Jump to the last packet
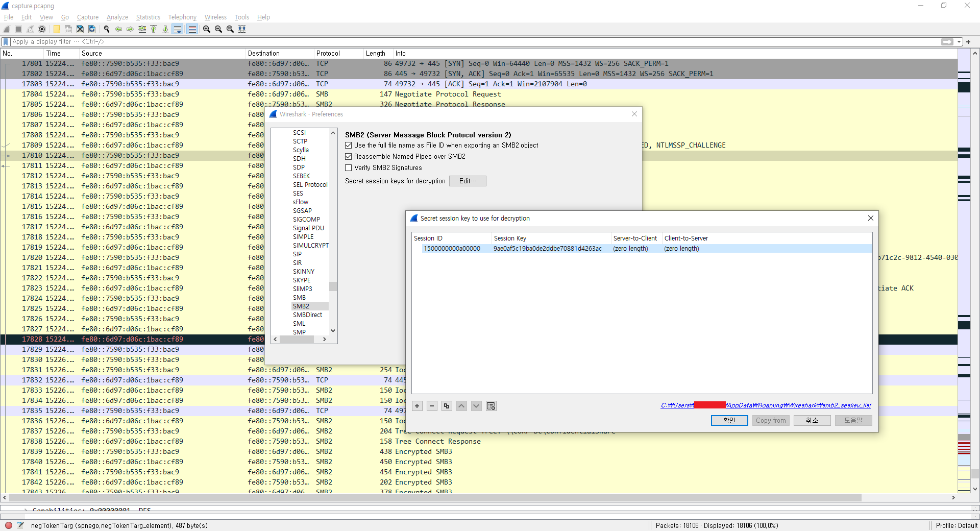Viewport: 980px width, 531px height. pos(165,29)
